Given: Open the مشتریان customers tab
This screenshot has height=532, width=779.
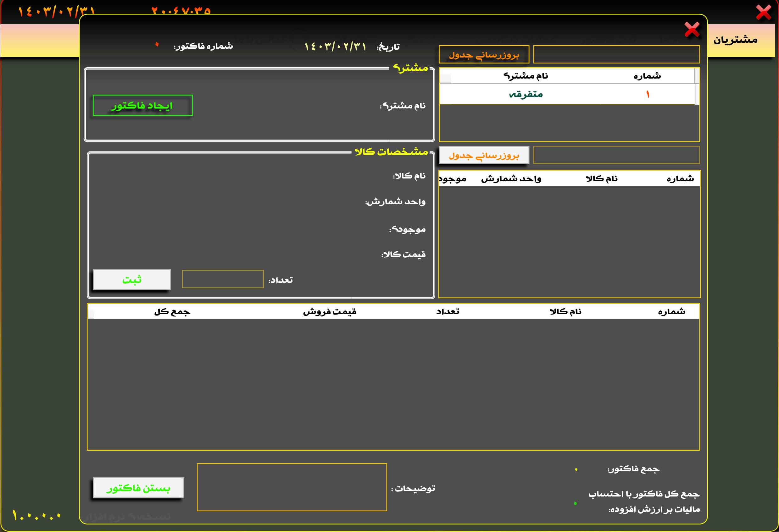Looking at the screenshot, I should [x=735, y=40].
